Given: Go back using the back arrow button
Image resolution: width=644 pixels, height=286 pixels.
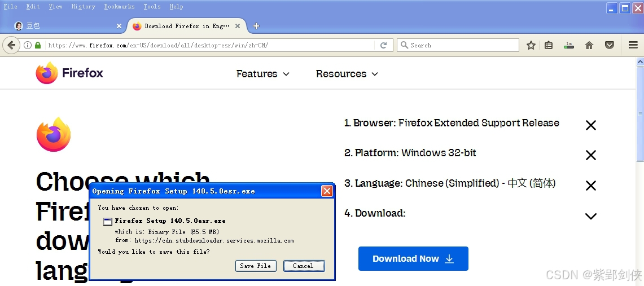Looking at the screenshot, I should pos(11,45).
